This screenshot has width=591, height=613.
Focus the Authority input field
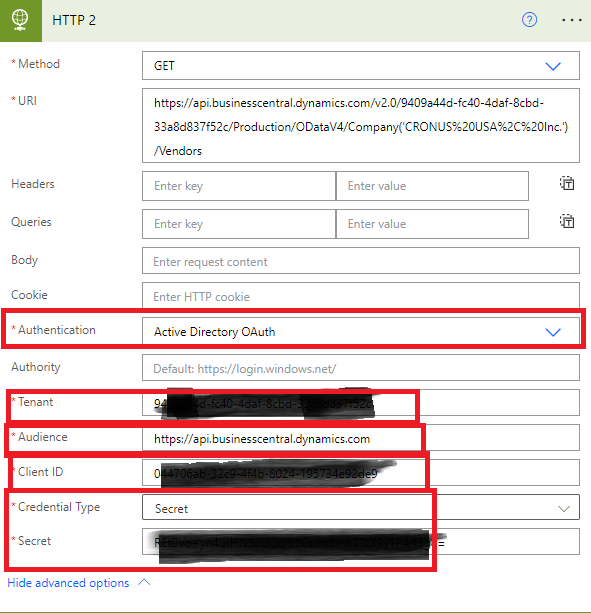click(x=360, y=367)
